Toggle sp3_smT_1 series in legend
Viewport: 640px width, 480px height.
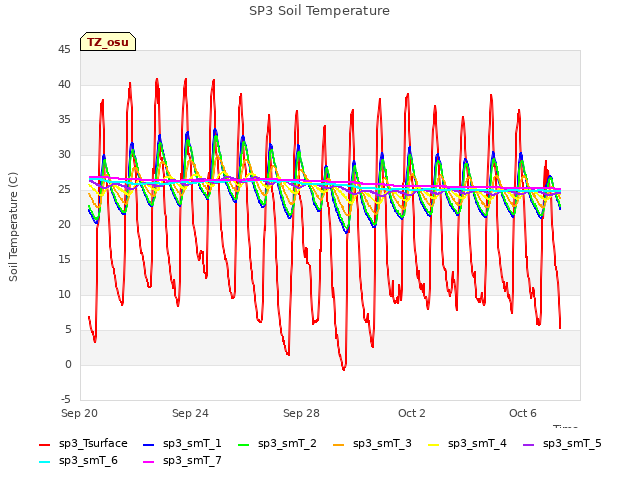[182, 444]
